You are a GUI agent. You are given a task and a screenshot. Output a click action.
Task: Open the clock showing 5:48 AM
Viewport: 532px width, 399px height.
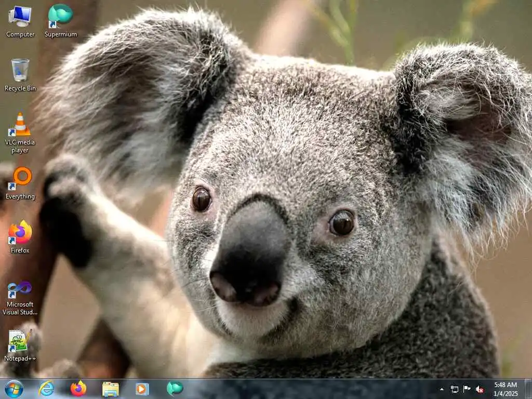[506, 389]
